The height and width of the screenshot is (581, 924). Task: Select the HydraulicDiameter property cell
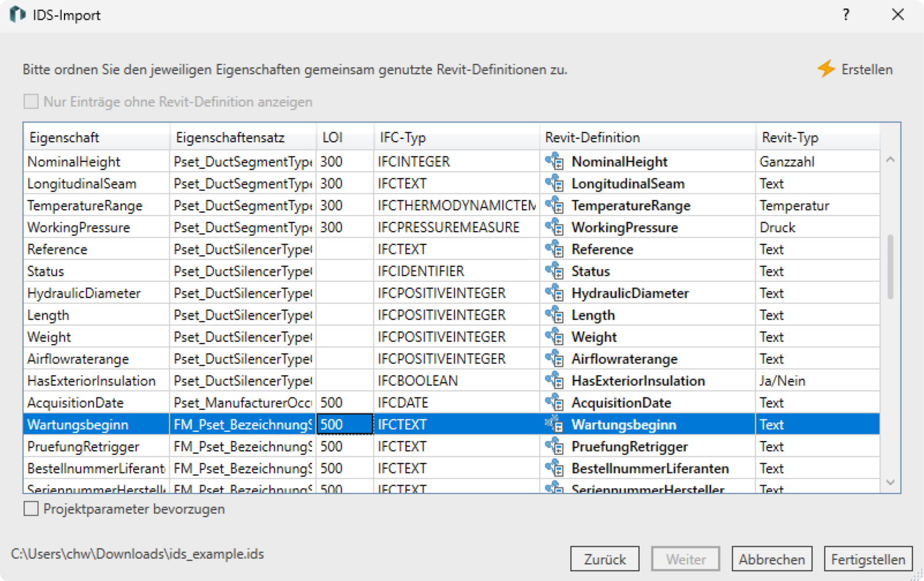pyautogui.click(x=96, y=293)
